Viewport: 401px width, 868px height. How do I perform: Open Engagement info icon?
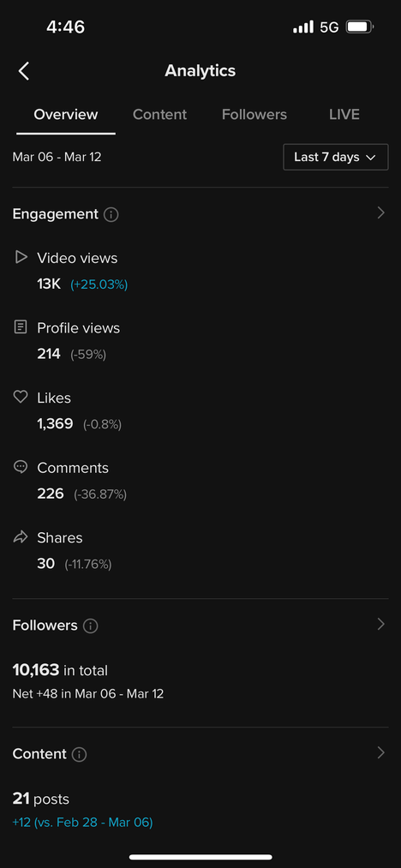point(111,215)
